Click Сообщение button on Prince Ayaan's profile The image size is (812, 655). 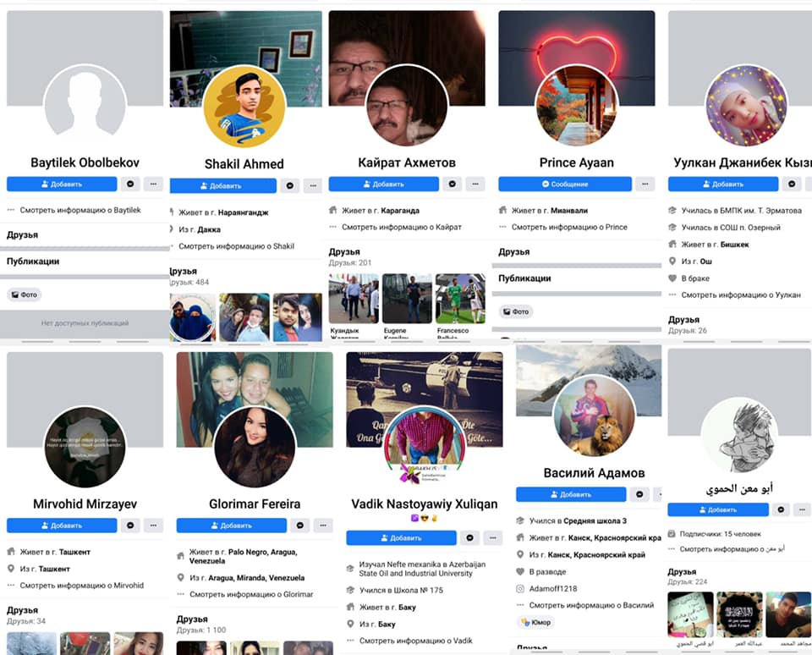(564, 184)
